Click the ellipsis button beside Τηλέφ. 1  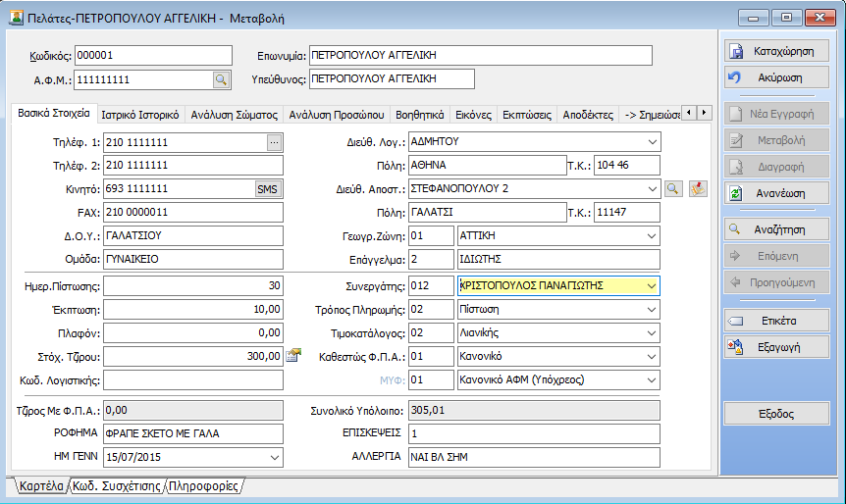274,143
